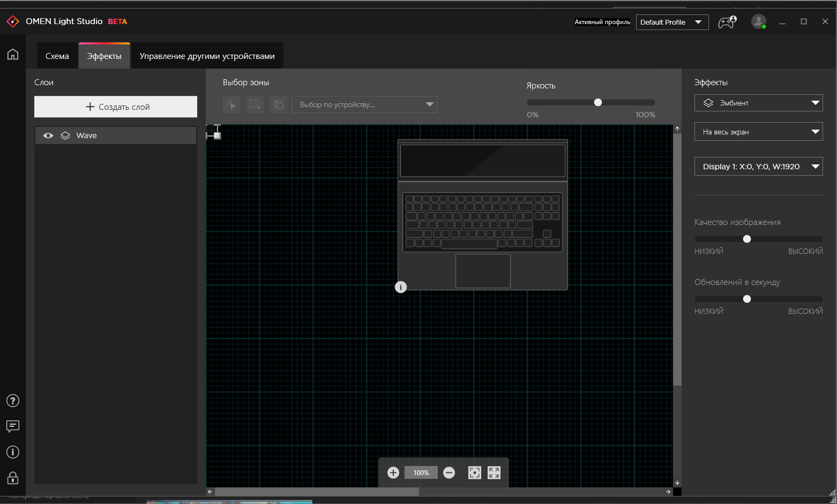Open the Home sidebar icon
Image resolution: width=837 pixels, height=504 pixels.
pos(12,54)
